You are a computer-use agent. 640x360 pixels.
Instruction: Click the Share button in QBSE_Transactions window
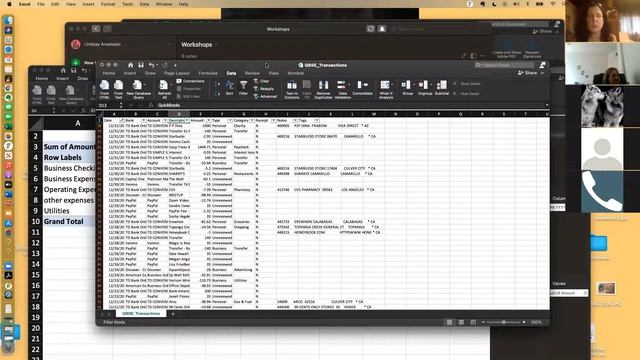coord(528,73)
